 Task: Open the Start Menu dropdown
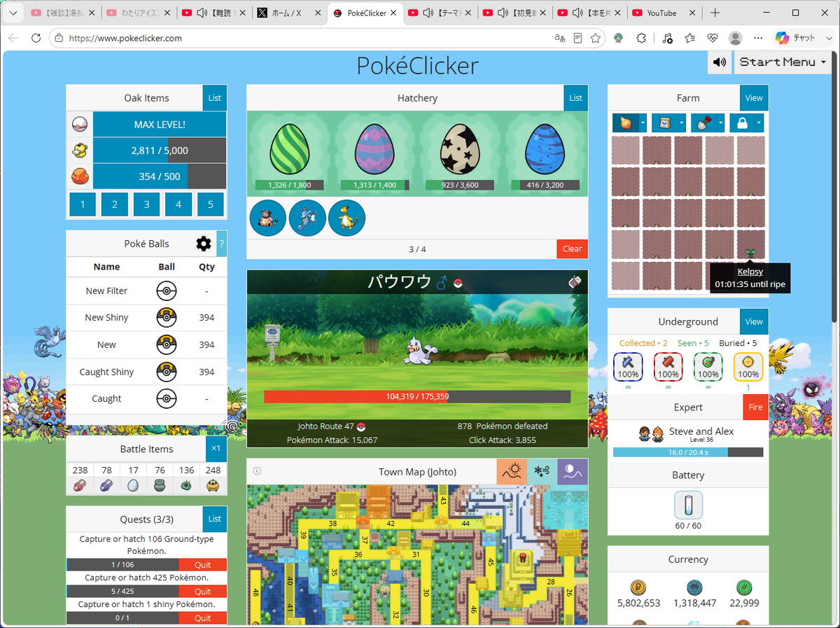click(x=782, y=62)
